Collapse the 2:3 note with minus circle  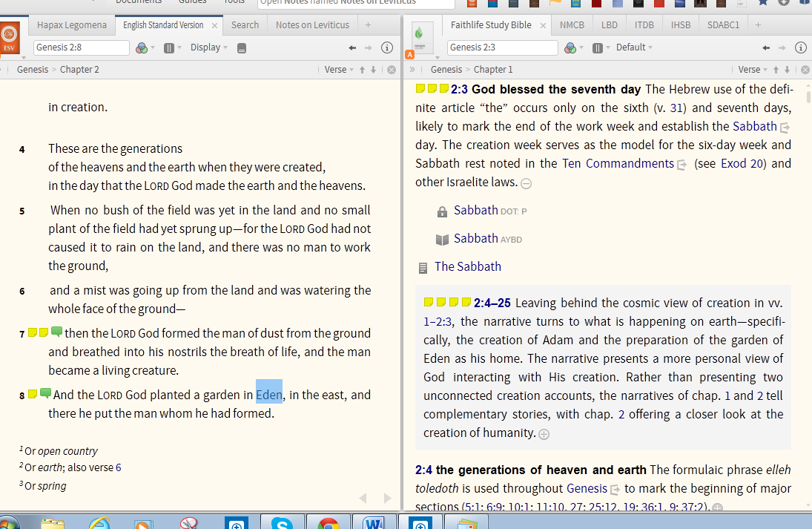527,183
